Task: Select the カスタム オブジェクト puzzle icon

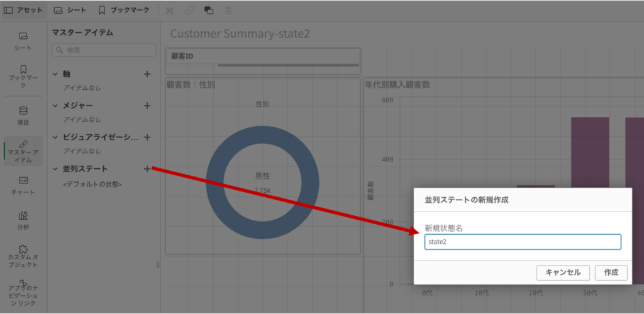Action: pyautogui.click(x=23, y=249)
